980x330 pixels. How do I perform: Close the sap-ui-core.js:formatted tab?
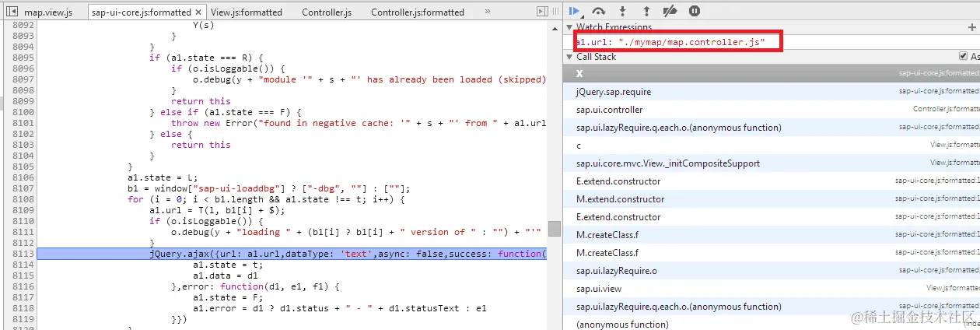pos(199,12)
